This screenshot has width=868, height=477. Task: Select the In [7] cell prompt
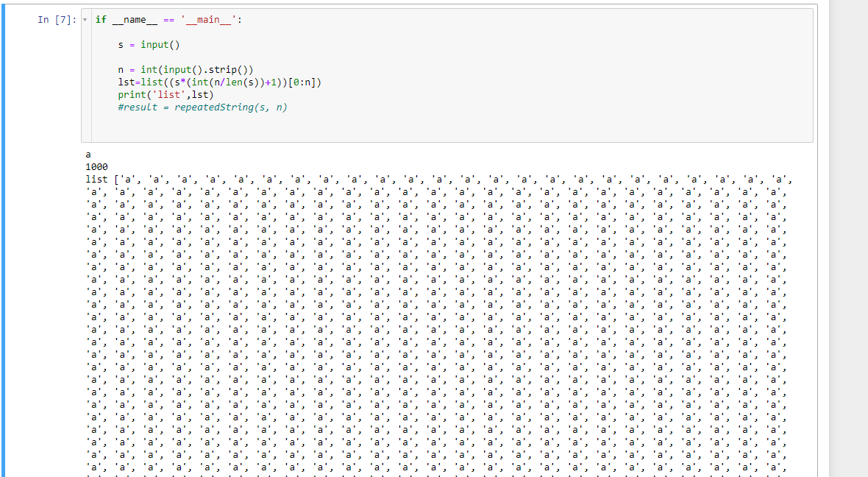click(x=57, y=20)
